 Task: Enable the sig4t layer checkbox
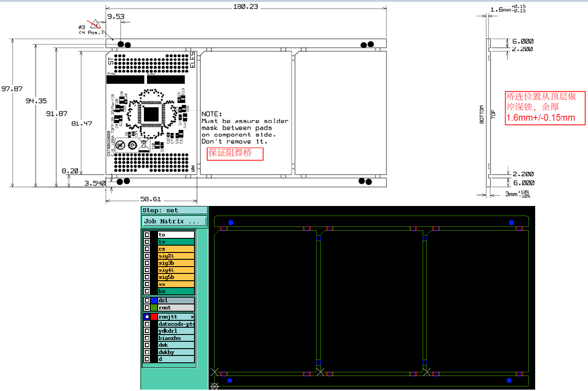(x=147, y=270)
